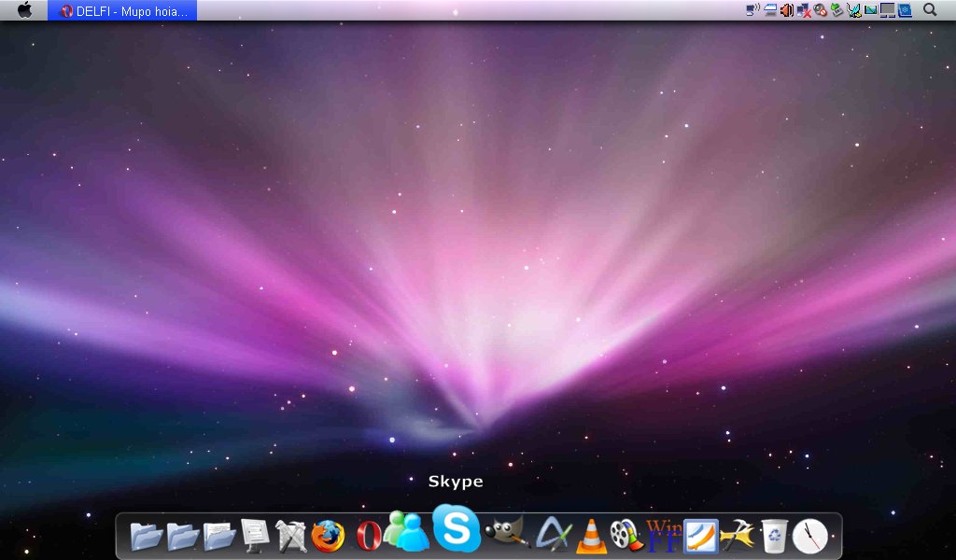Launch Skype from the dock

click(456, 528)
